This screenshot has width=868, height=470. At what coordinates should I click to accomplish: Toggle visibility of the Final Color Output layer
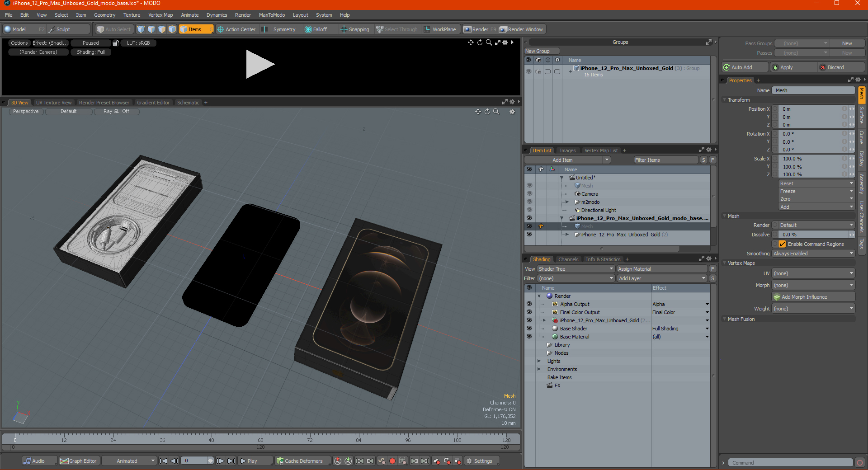pos(529,312)
